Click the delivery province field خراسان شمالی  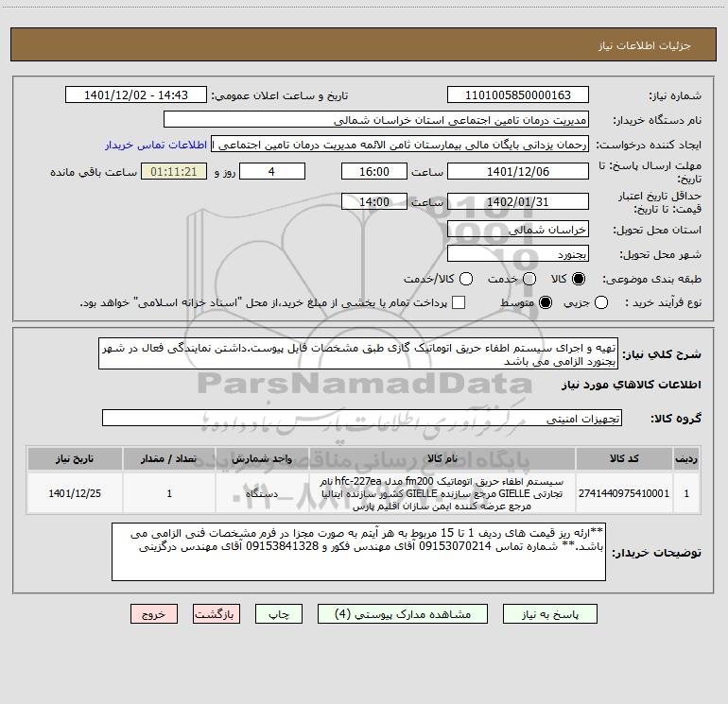(518, 229)
